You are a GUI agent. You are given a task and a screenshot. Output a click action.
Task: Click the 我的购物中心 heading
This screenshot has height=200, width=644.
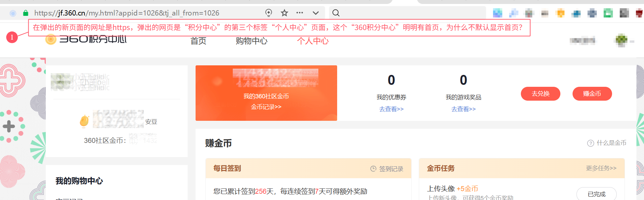pos(79,181)
